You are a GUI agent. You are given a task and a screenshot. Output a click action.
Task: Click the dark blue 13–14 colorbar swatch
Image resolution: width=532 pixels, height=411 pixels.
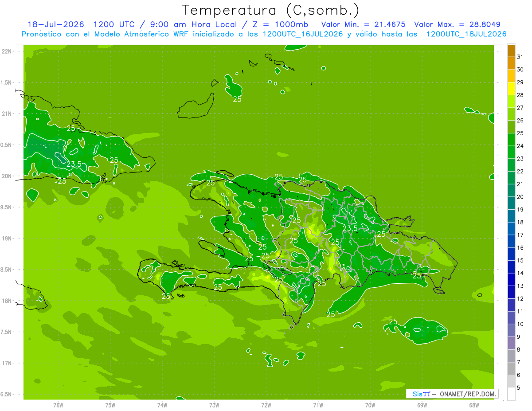click(x=511, y=279)
